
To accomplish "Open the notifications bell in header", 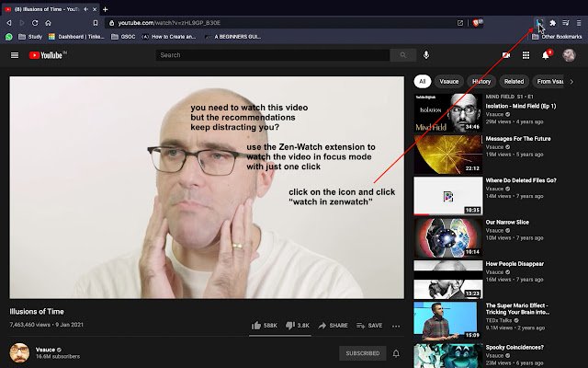I will [x=546, y=55].
